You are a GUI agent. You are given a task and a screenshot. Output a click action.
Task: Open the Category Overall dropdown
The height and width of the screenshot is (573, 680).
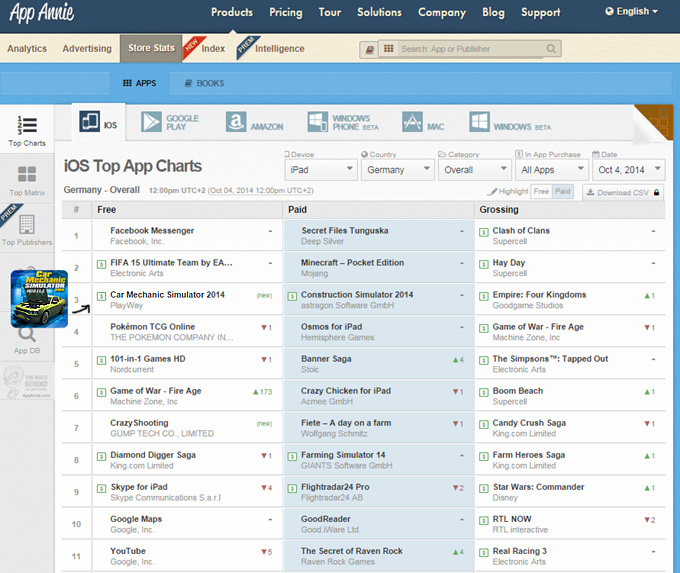click(x=474, y=170)
